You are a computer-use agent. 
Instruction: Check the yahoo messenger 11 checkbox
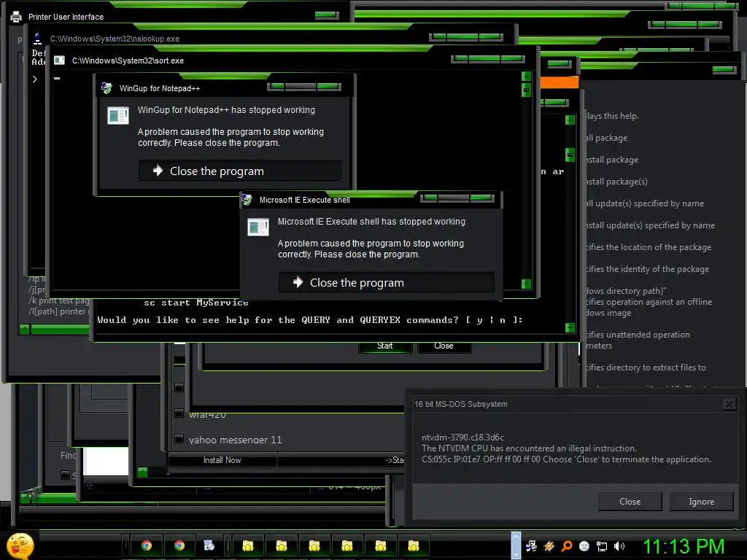[179, 438]
